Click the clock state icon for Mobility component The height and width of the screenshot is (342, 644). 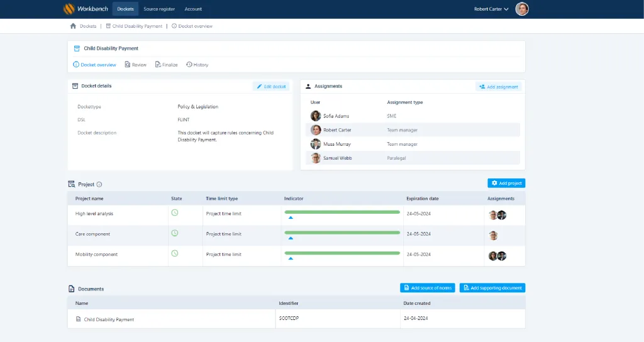175,253
